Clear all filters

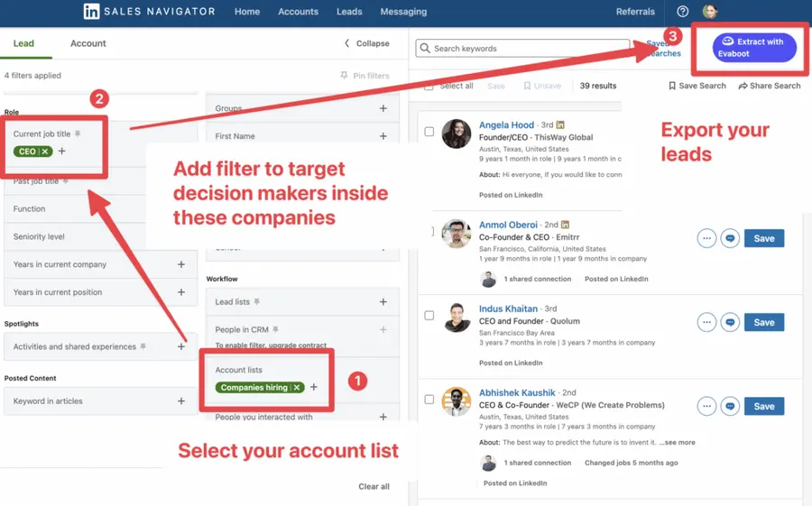click(374, 486)
